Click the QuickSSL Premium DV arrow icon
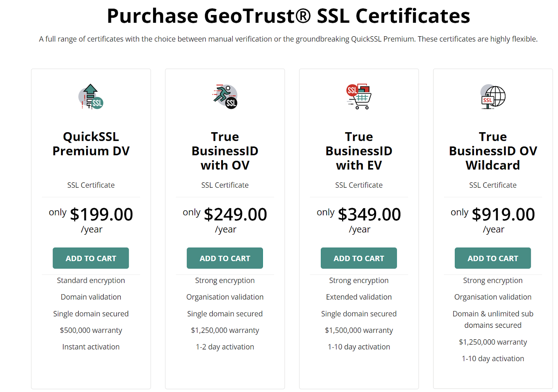The height and width of the screenshot is (392, 558). (x=91, y=97)
